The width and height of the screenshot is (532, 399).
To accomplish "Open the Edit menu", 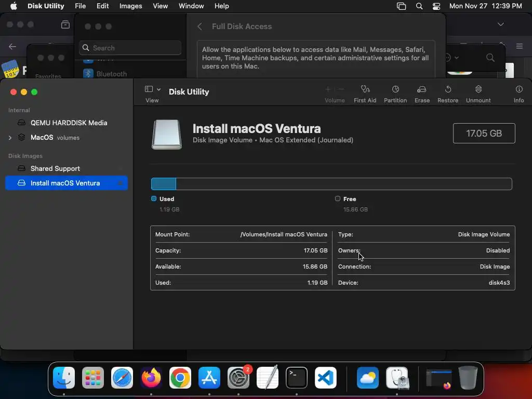I will [102, 6].
